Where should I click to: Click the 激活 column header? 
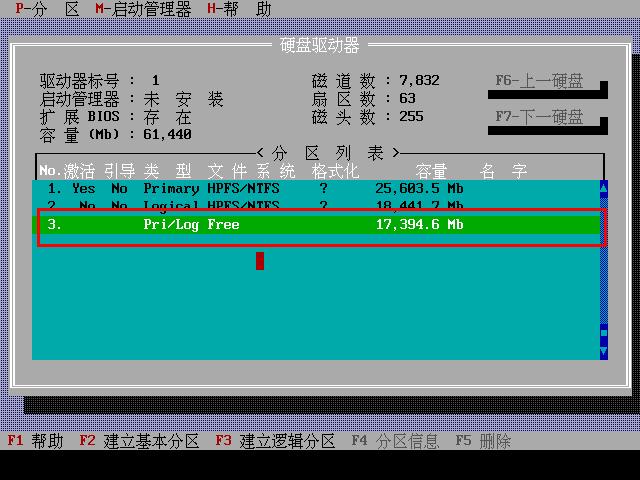click(x=79, y=171)
